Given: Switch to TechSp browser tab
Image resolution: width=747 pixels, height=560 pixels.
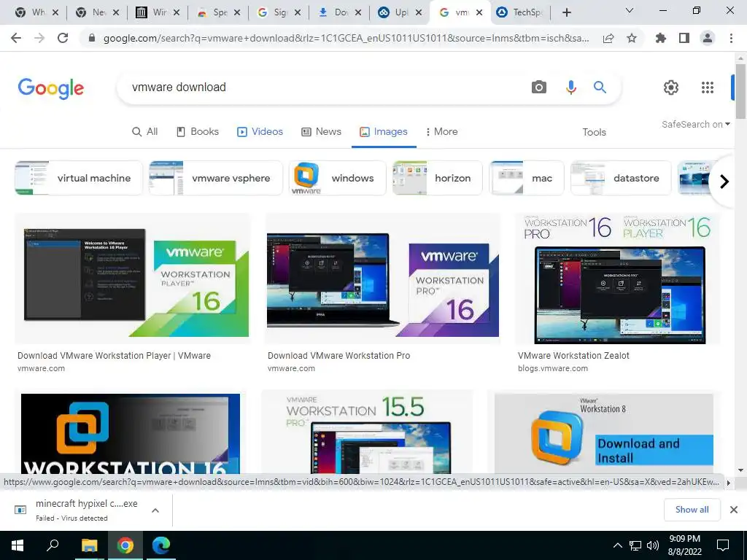Looking at the screenshot, I should [x=519, y=12].
